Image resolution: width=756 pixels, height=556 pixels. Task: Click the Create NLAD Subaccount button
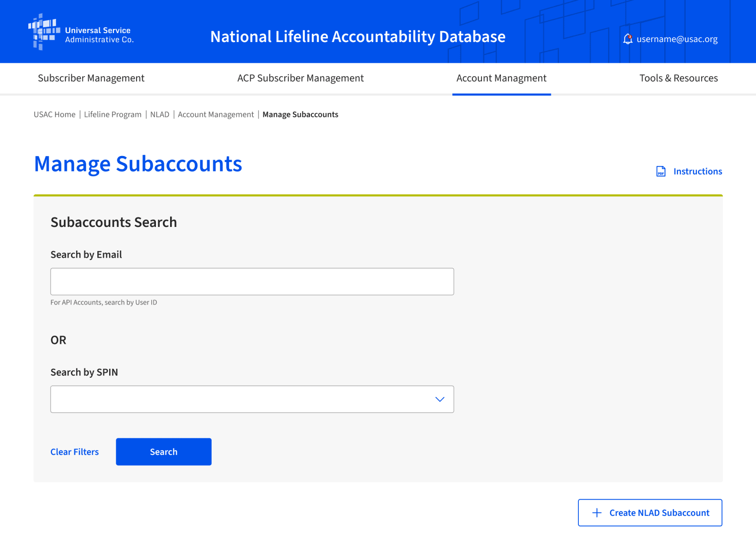click(650, 513)
